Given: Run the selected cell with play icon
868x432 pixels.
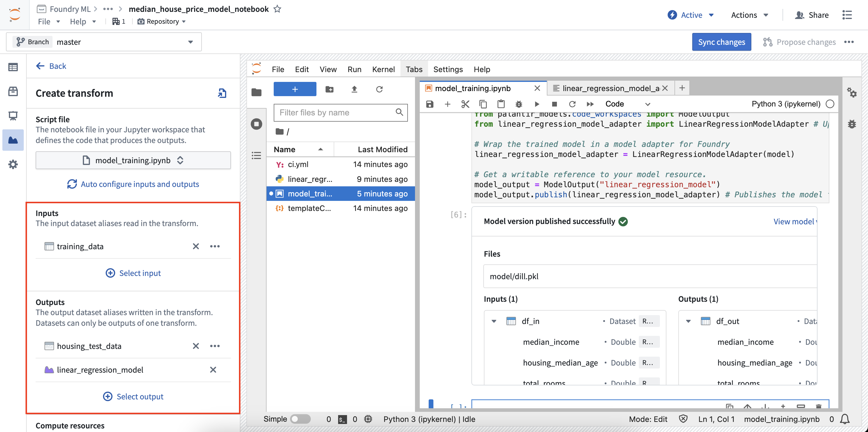Looking at the screenshot, I should (537, 104).
